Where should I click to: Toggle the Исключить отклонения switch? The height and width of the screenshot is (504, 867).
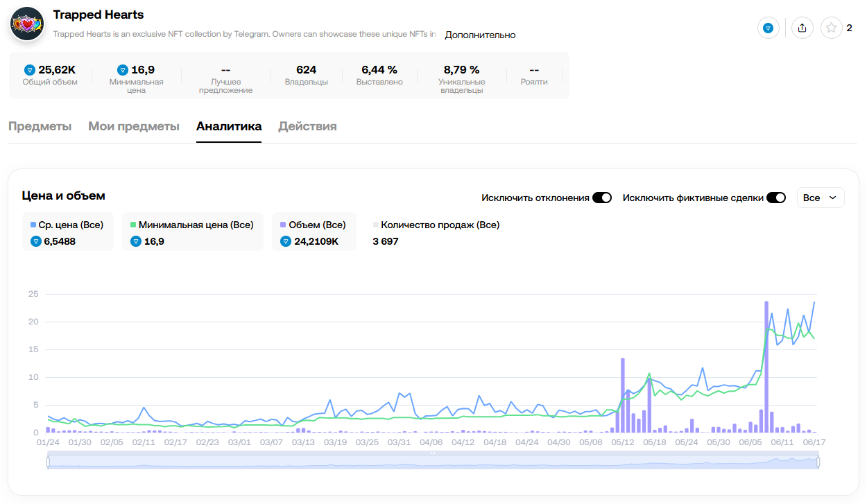coord(602,198)
